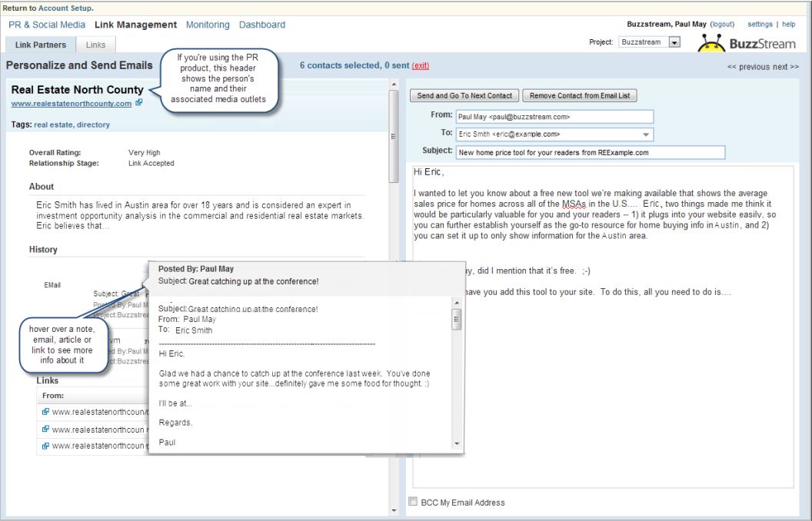Click the email popup scroll down arrow
Screen dimensions: 812x521
[456, 444]
